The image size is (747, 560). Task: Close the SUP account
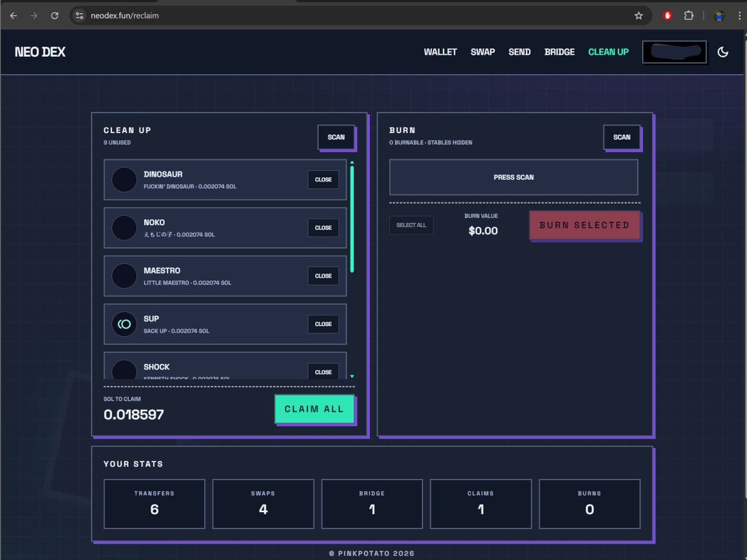pyautogui.click(x=323, y=324)
